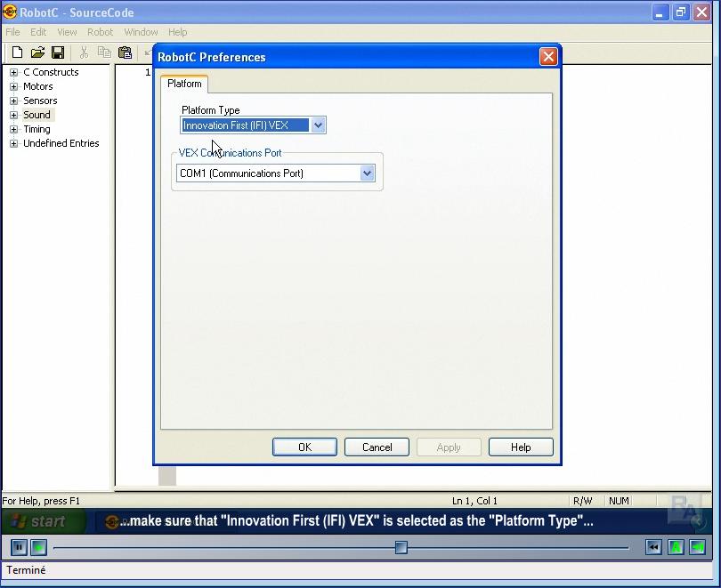Open the Robot menu
This screenshot has height=588, width=721.
coord(100,32)
